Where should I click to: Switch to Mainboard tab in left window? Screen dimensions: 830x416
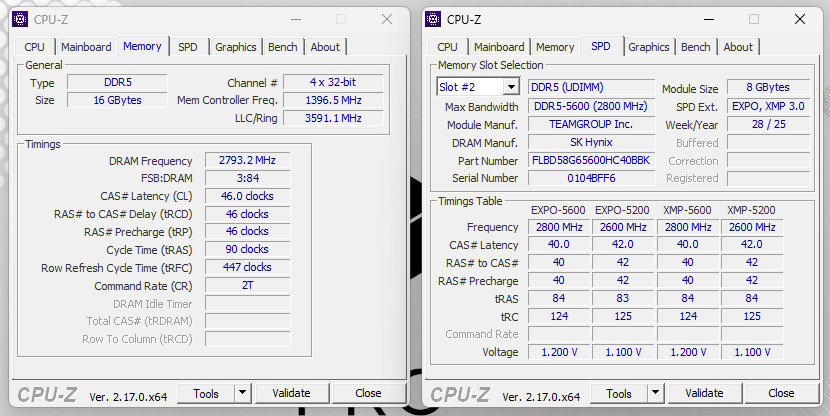[x=86, y=47]
